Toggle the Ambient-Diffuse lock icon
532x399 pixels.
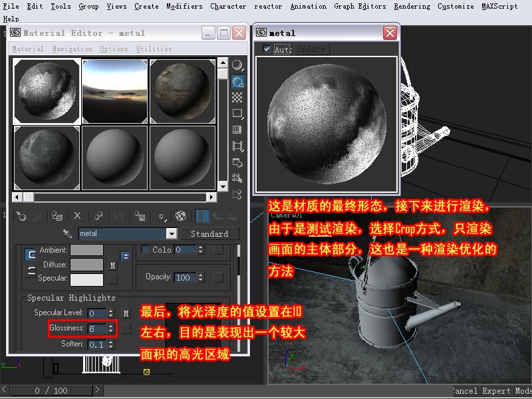pyautogui.click(x=125, y=256)
